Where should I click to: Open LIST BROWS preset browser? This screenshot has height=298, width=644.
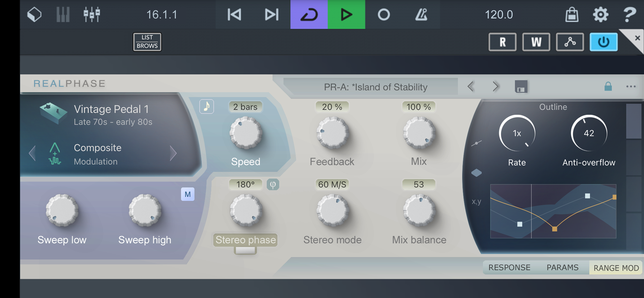point(147,42)
